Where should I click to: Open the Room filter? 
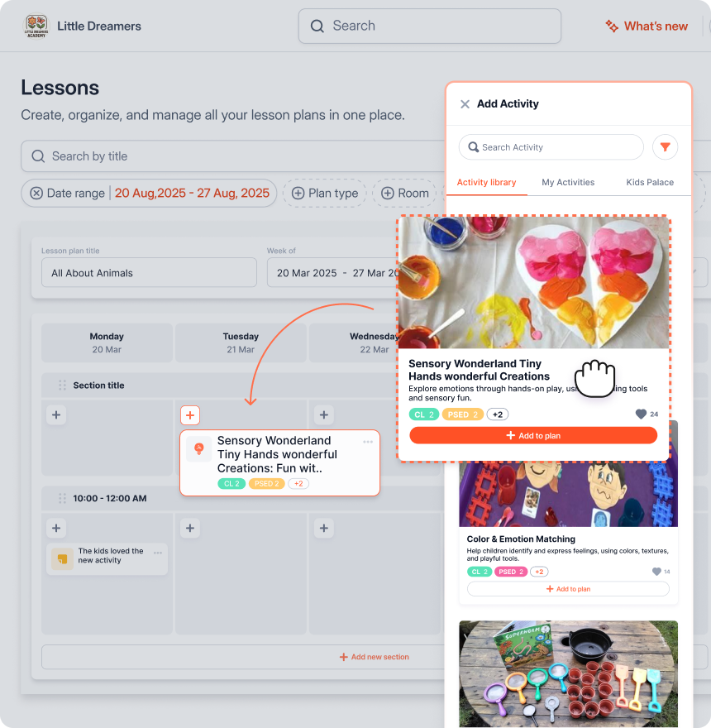[x=404, y=193]
